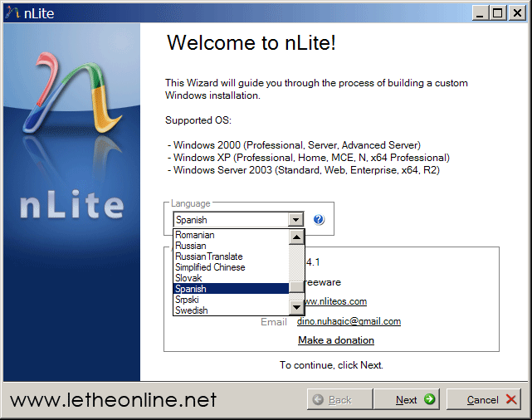Minimize the nLite window

[480, 13]
